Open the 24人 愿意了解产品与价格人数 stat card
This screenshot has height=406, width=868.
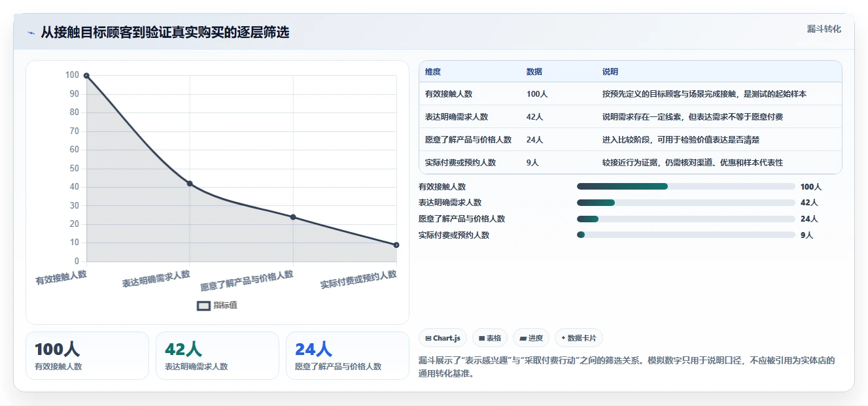(x=347, y=356)
